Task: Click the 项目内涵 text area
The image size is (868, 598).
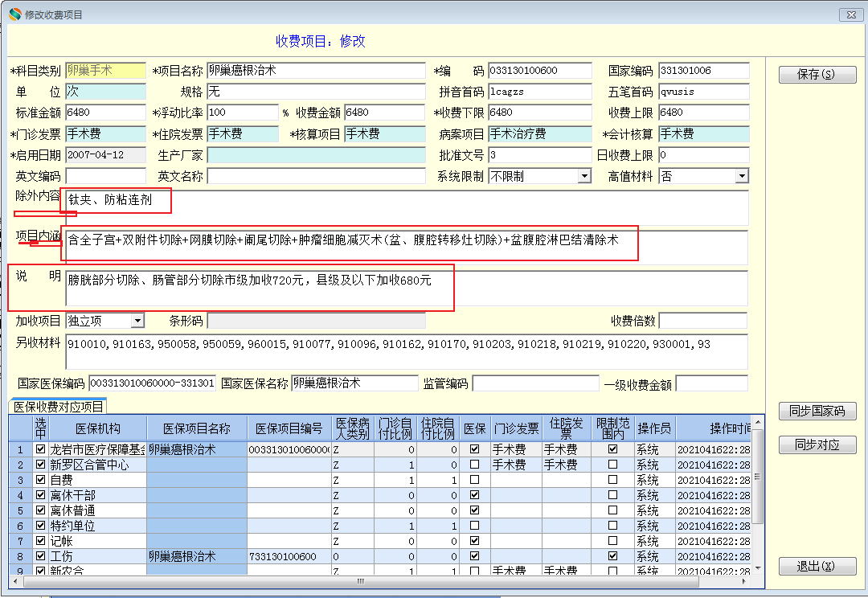Action: click(x=407, y=248)
